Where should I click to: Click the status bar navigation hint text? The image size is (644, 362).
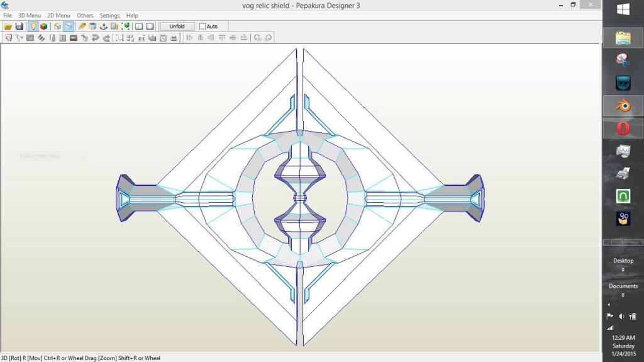click(80, 358)
